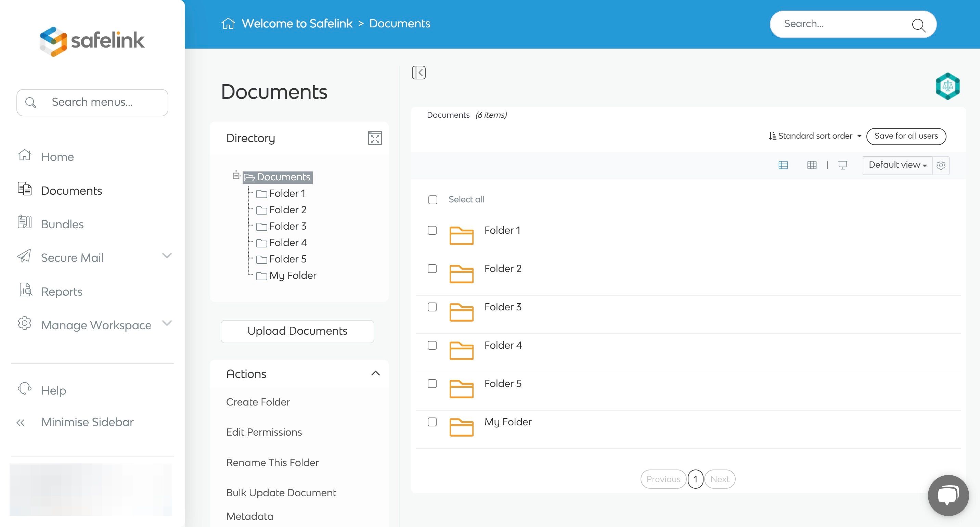Click the Upload Documents button
This screenshot has width=980, height=527.
coord(297,331)
